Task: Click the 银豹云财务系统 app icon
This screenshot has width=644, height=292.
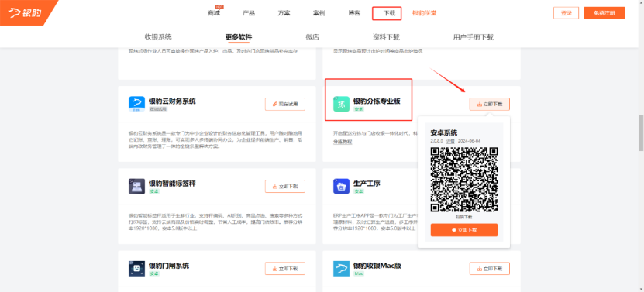Action: pos(136,105)
